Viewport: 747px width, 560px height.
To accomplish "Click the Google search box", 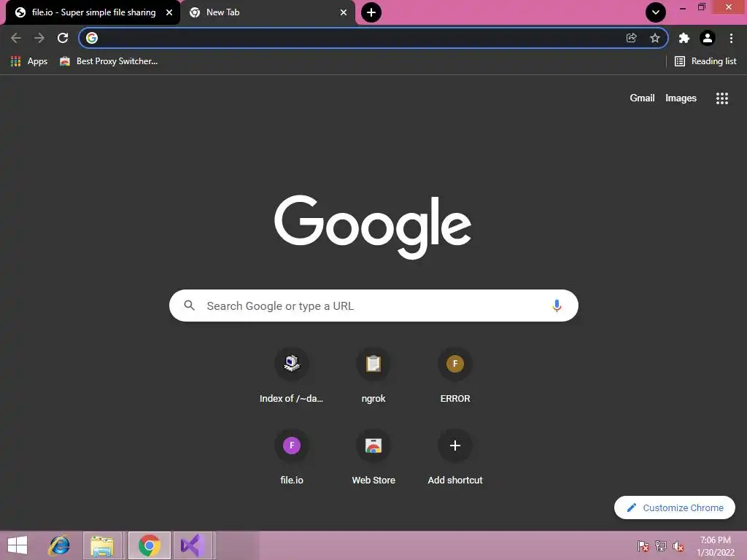I will tap(373, 306).
